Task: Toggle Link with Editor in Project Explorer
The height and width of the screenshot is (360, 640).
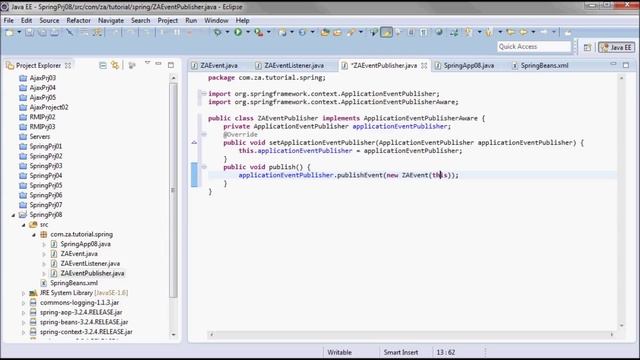Action: coord(116,65)
